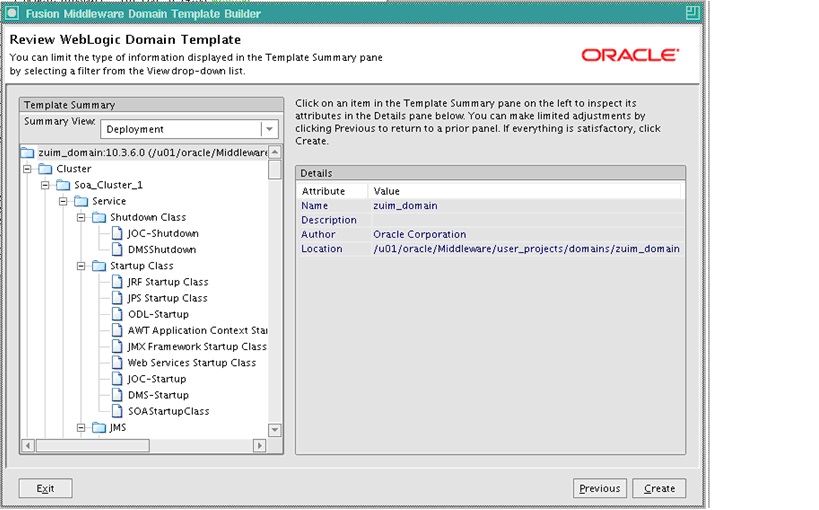This screenshot has height=510, width=819.
Task: Click the tree horizontal scrollbar thumb
Action: [x=92, y=446]
